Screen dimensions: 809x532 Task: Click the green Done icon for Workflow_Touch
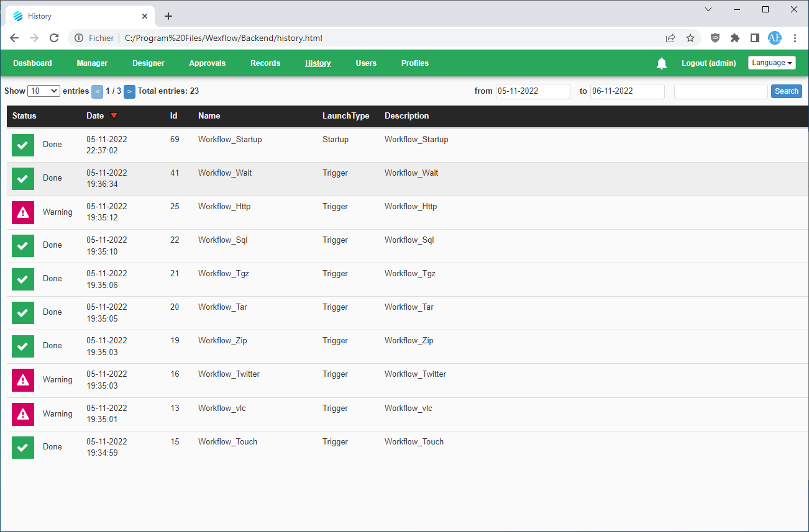tap(23, 448)
